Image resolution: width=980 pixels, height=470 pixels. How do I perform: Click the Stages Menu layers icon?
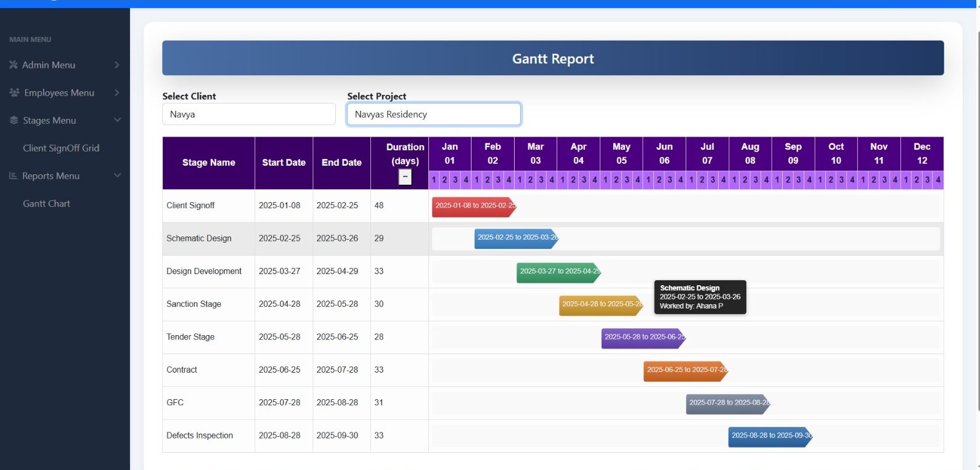coord(14,120)
